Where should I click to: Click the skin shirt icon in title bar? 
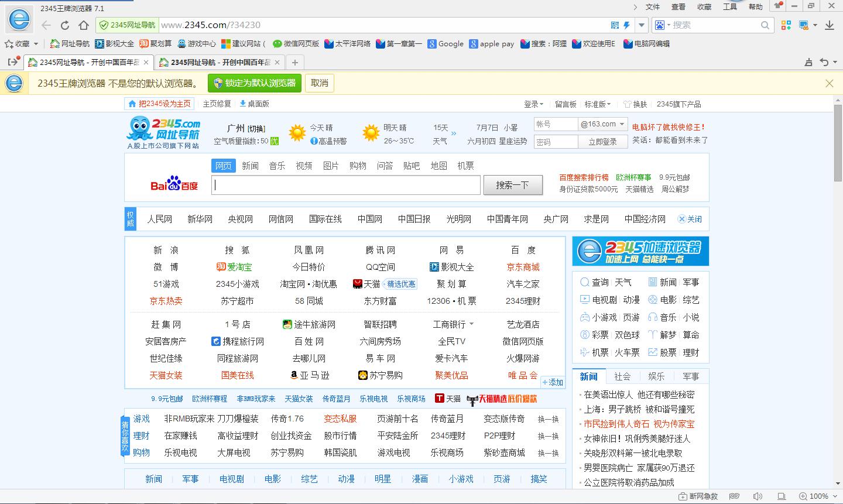click(x=777, y=6)
